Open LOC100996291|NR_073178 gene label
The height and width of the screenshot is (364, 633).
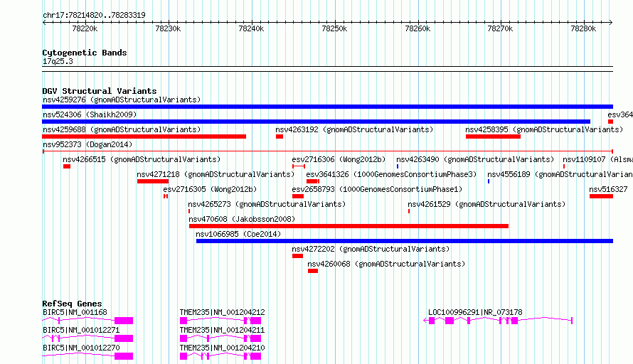[x=475, y=312]
